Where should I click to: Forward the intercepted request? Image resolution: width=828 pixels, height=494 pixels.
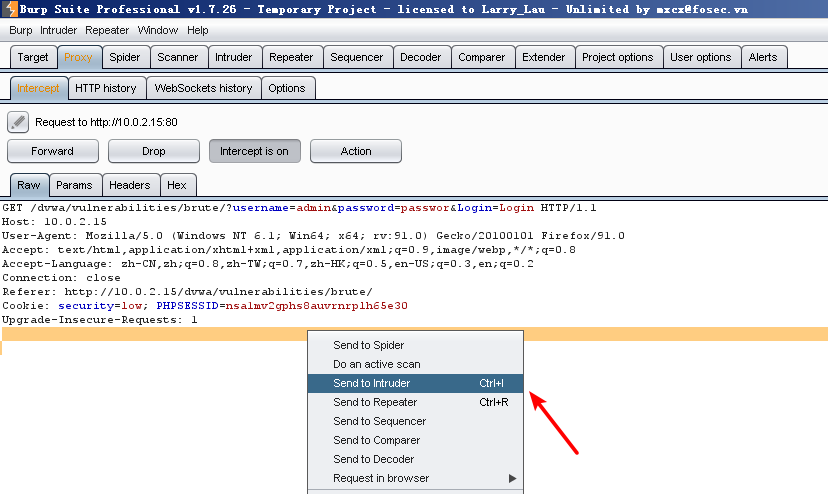tap(53, 151)
